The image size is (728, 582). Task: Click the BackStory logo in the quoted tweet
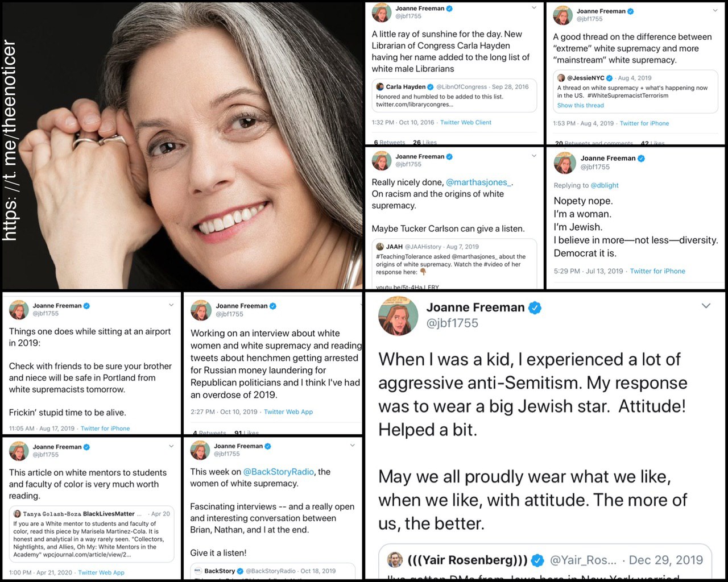(198, 571)
